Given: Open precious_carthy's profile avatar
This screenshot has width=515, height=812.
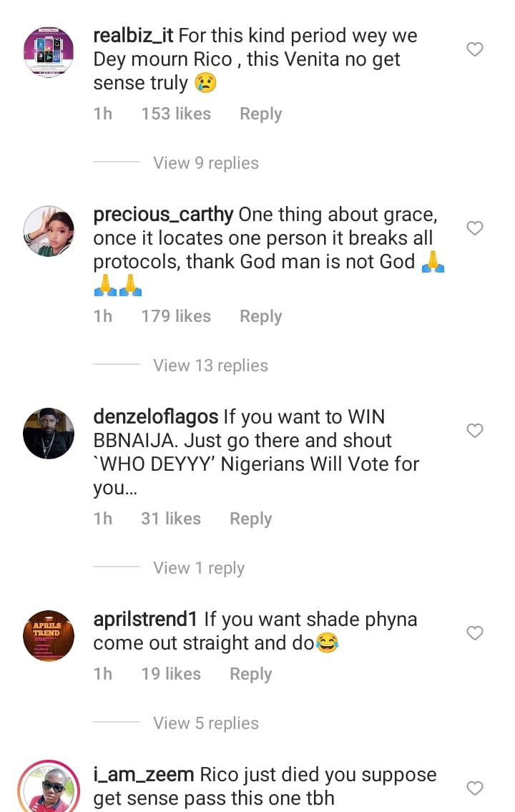Looking at the screenshot, I should [x=49, y=230].
